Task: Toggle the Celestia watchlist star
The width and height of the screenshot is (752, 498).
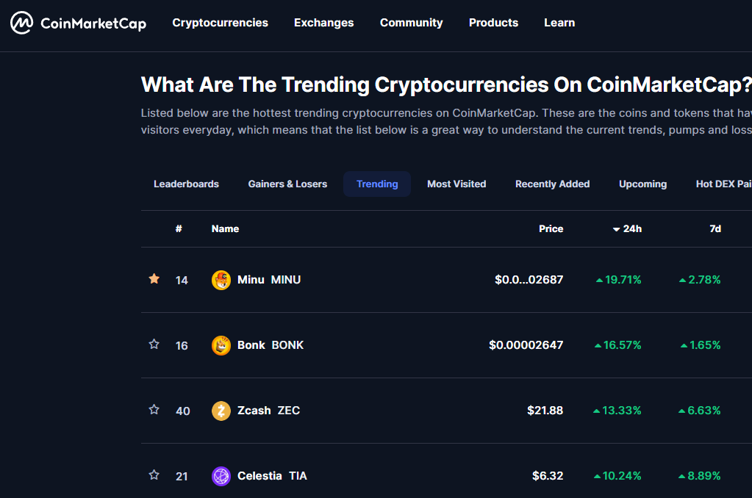Action: coord(154,475)
